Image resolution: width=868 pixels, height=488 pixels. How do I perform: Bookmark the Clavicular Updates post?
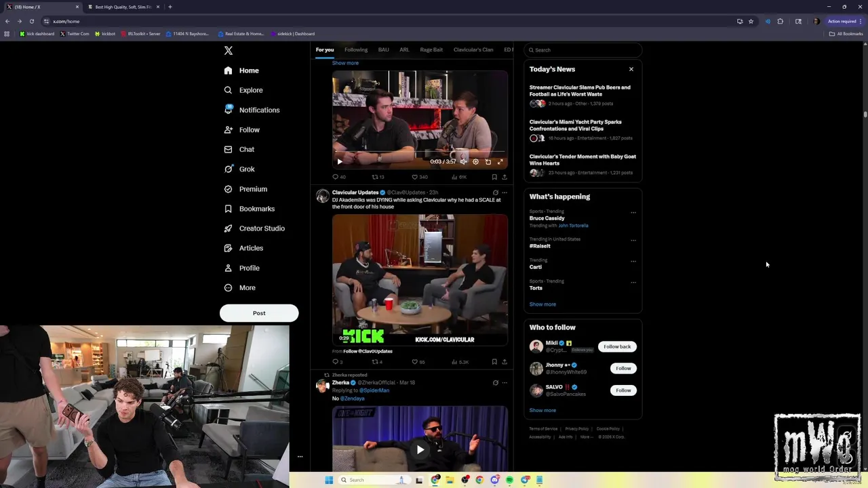[494, 362]
